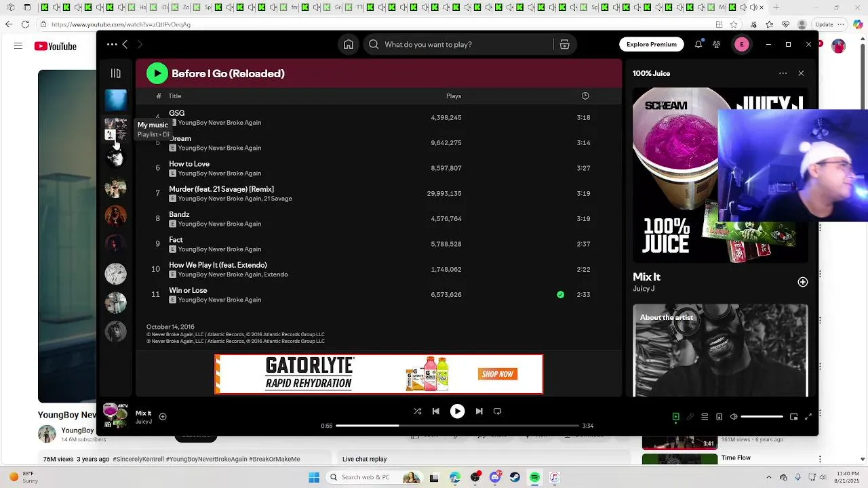Open now playing album art thumbnail

pos(115,415)
